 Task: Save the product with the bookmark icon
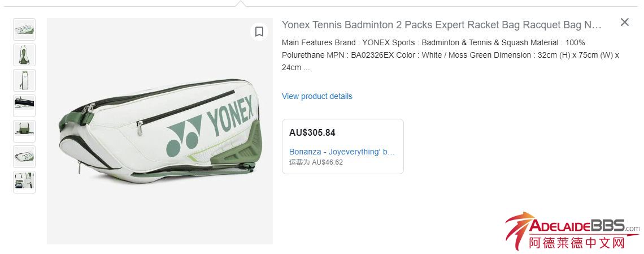pyautogui.click(x=259, y=32)
